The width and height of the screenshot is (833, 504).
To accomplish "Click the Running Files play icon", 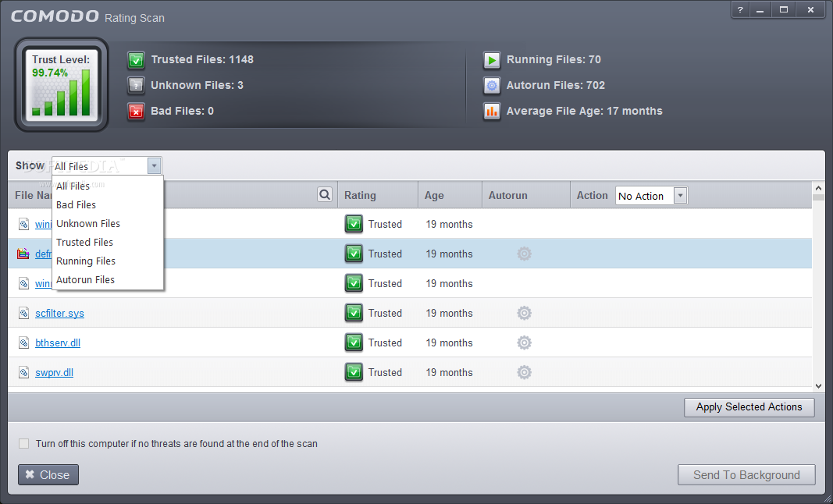I will (x=491, y=60).
